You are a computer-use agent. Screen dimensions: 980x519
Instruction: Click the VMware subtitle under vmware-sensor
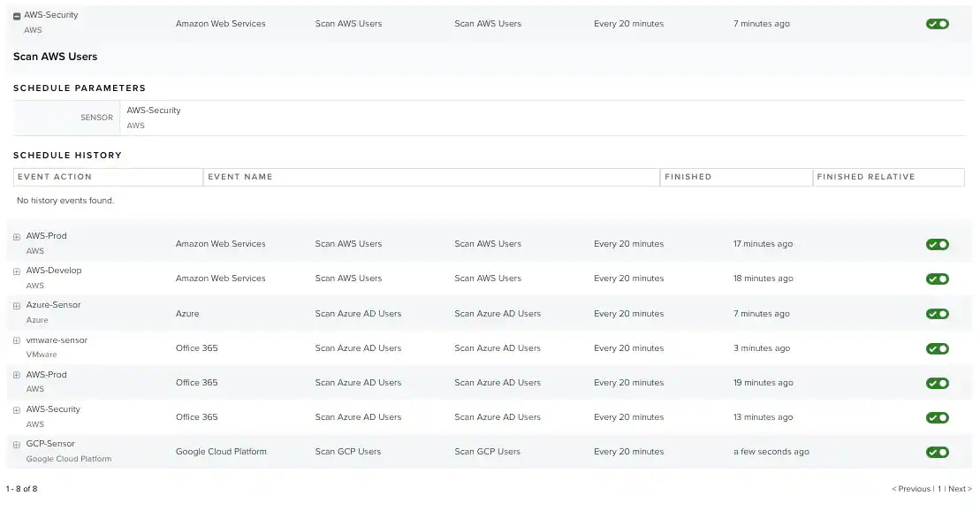[42, 355]
